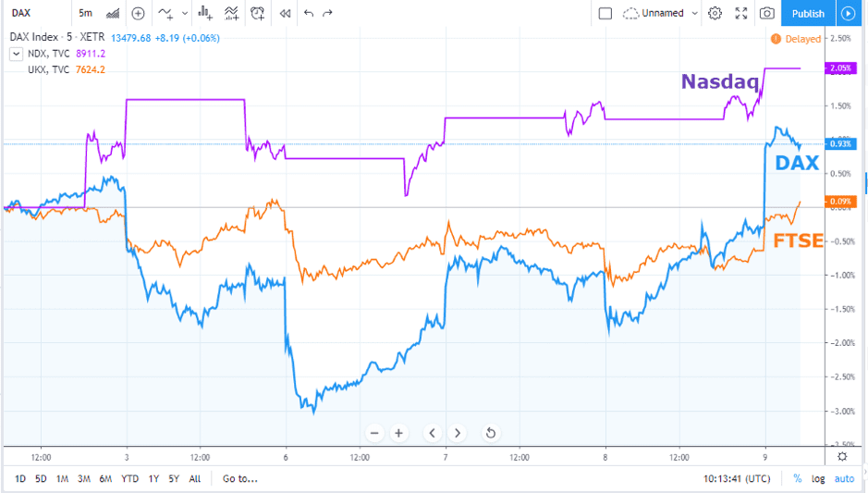This screenshot has width=868, height=493.
Task: Toggle the auto scale option
Action: tap(844, 478)
